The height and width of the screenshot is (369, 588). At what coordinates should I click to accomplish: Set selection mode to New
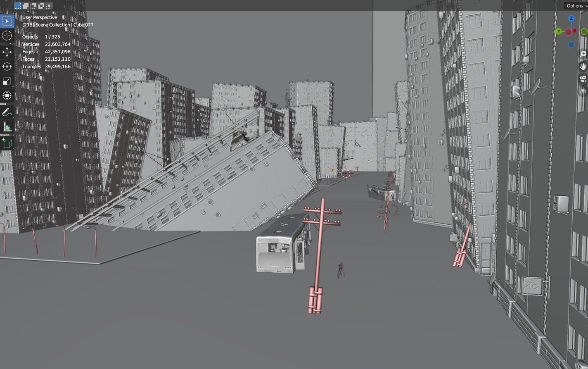point(18,5)
